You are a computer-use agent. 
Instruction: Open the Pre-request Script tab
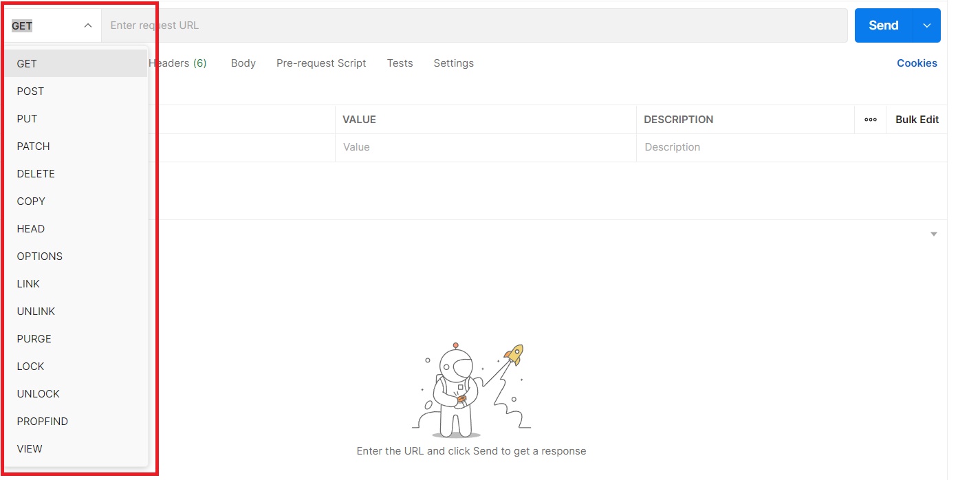[x=321, y=63]
